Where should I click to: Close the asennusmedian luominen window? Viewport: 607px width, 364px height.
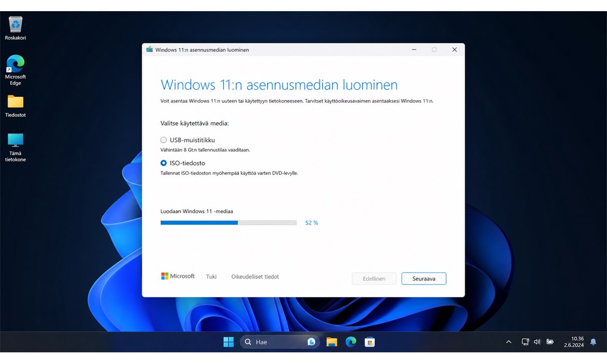coord(454,50)
